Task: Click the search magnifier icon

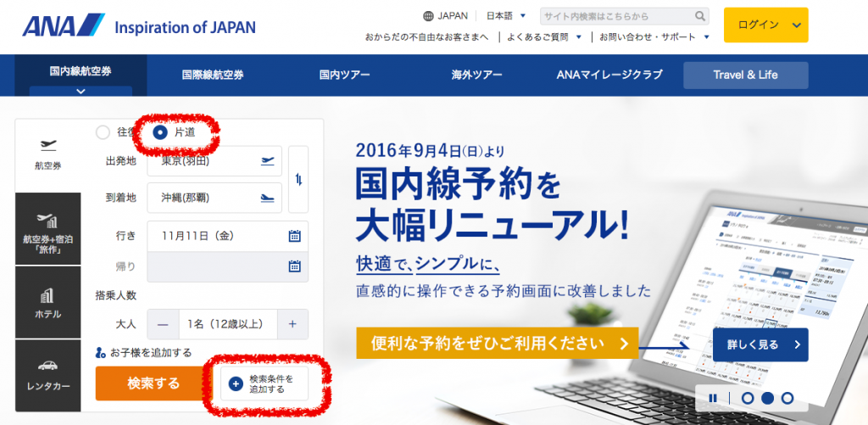Action: [700, 16]
